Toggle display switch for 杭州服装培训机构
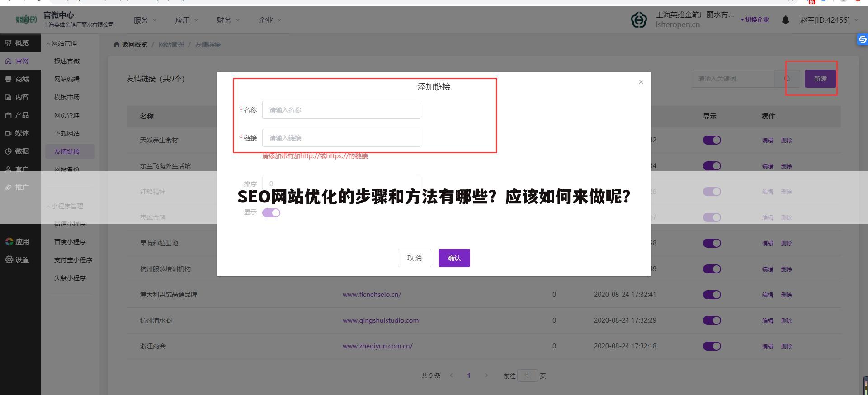 (x=712, y=269)
